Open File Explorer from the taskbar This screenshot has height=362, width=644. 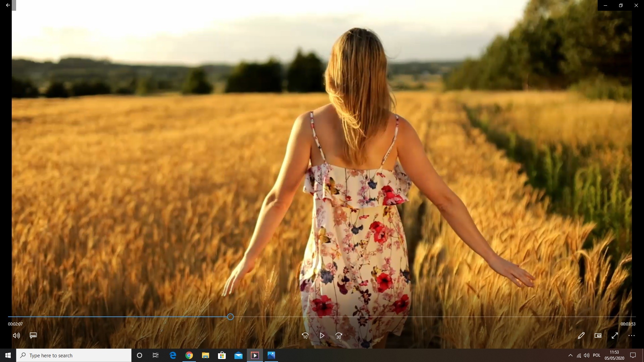(206, 355)
